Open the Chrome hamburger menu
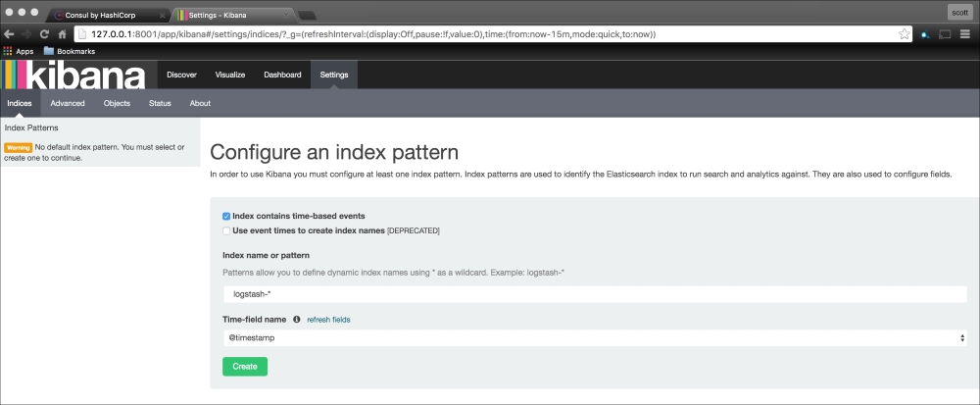 966,33
